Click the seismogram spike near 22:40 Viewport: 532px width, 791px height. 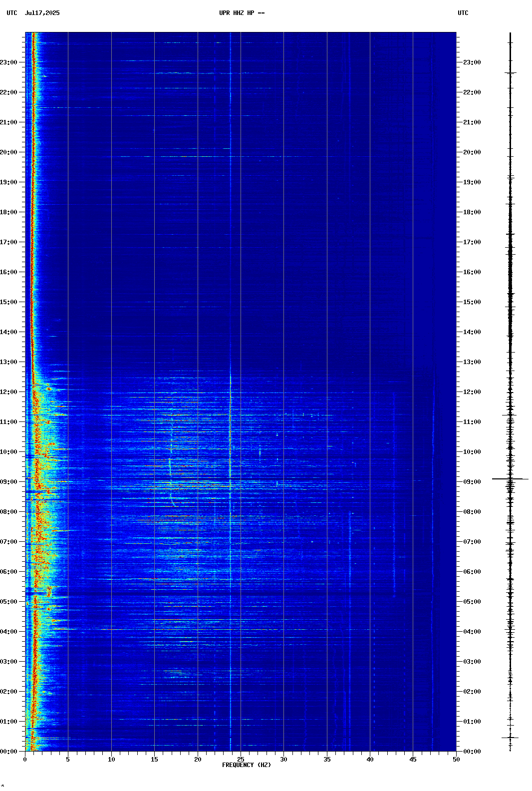coord(510,73)
